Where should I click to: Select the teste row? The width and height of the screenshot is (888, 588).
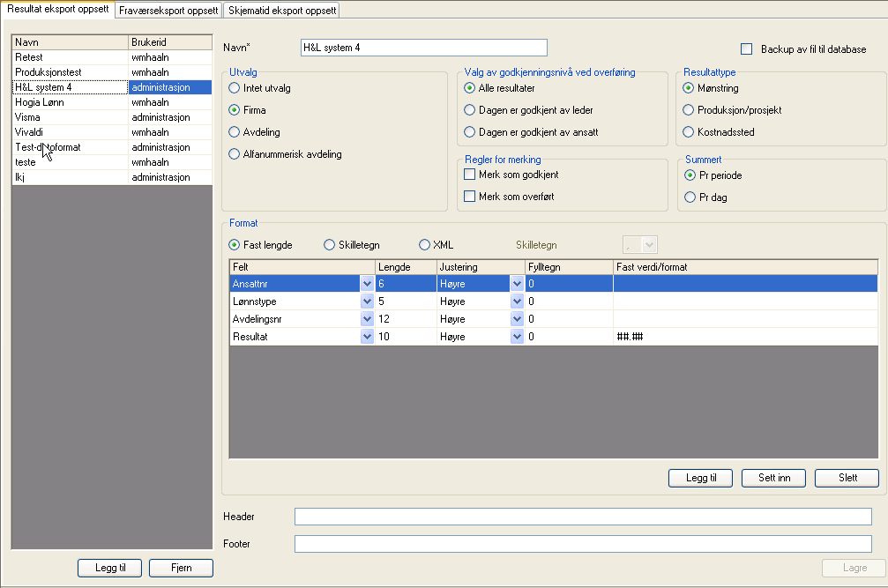pyautogui.click(x=112, y=162)
